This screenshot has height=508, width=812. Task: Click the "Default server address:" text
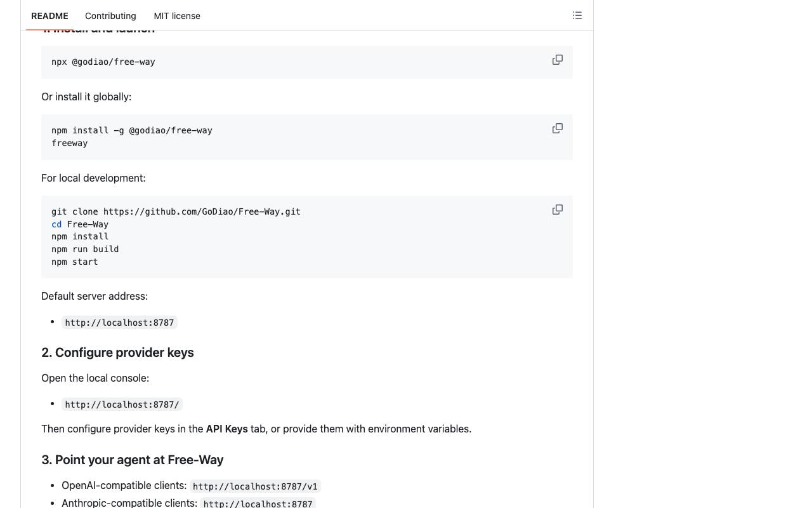pyautogui.click(x=95, y=296)
